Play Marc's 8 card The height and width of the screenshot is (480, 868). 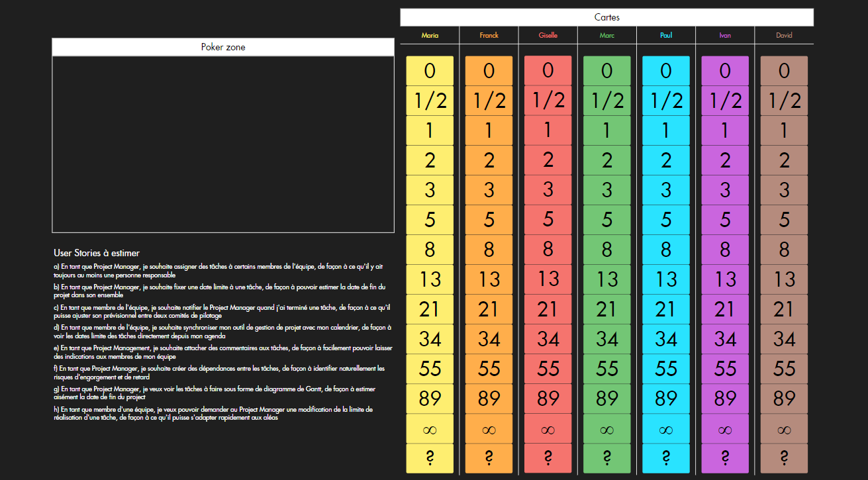coord(606,250)
